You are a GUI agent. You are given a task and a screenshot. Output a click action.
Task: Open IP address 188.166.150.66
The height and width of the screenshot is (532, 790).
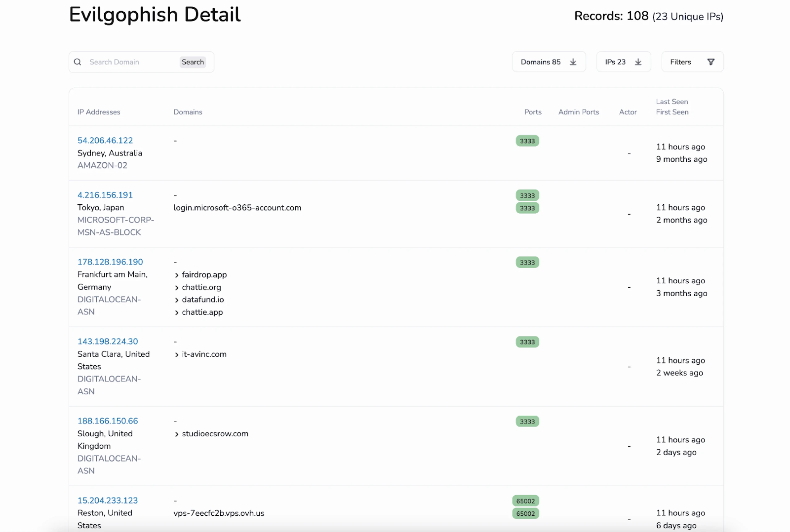click(107, 421)
